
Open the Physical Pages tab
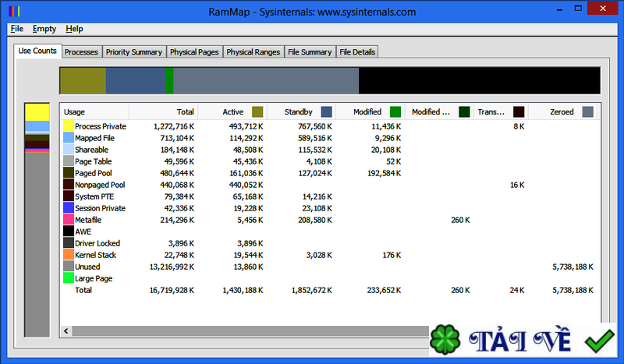[194, 52]
